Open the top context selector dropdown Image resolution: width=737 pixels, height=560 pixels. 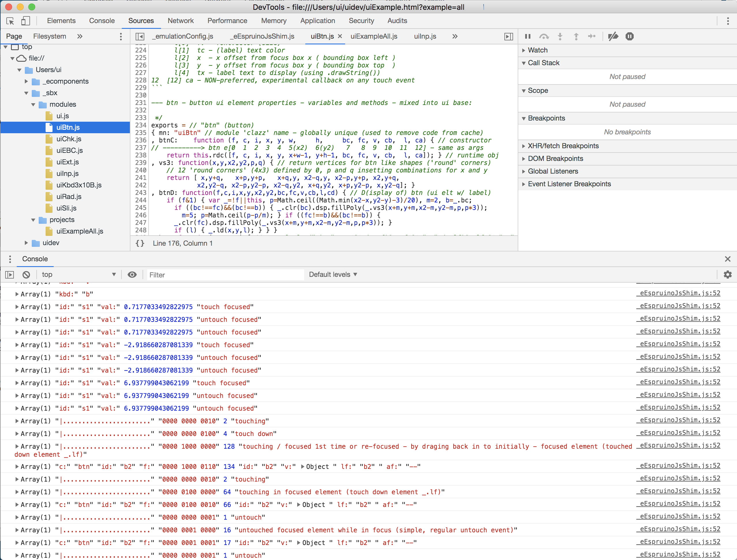click(x=79, y=275)
